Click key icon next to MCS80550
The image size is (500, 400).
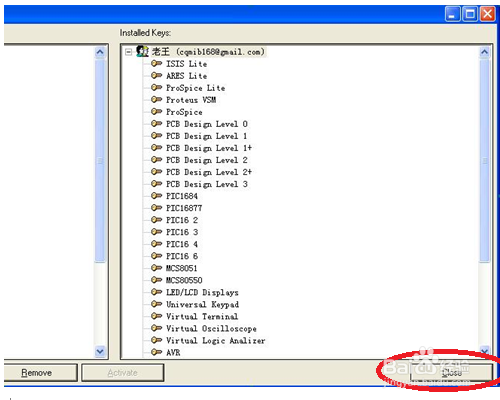click(156, 280)
